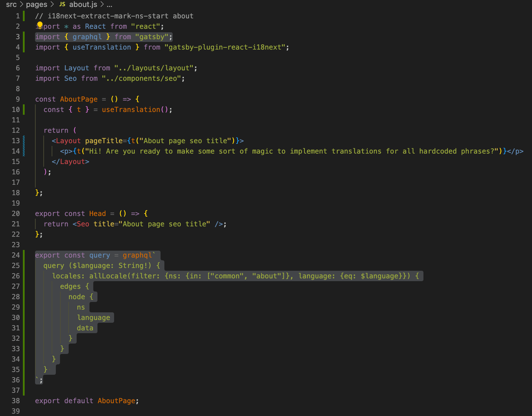Click the green git gutter mark on line 10
The height and width of the screenshot is (416, 532).
[24, 110]
